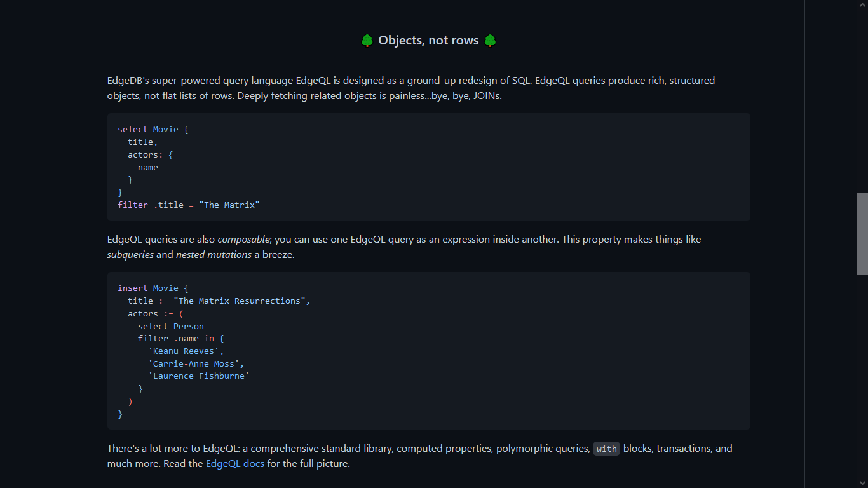Viewport: 868px width, 488px height.
Task: Open the EdgeQL docs link
Action: point(235,464)
